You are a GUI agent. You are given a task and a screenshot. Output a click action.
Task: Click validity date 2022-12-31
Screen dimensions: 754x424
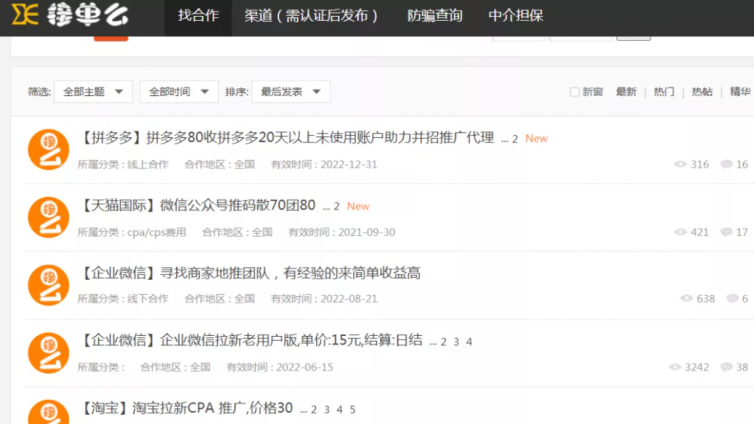tap(349, 164)
